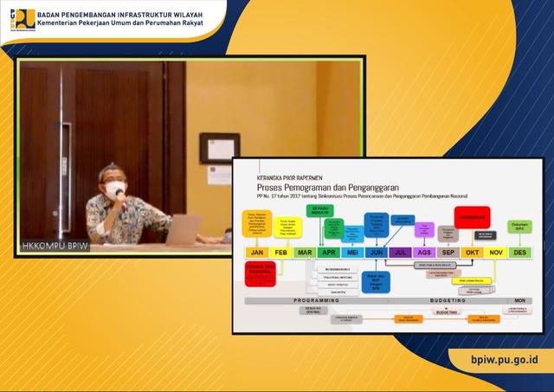Viewport: 554px width, 392px height.
Task: Click the large red box above OKT
Action: [472, 216]
